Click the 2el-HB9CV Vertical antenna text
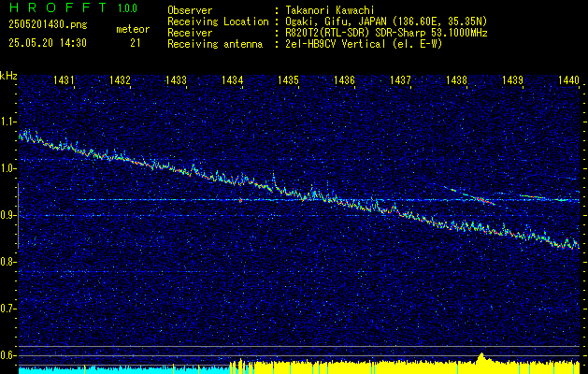This screenshot has height=374, width=588. tap(363, 44)
